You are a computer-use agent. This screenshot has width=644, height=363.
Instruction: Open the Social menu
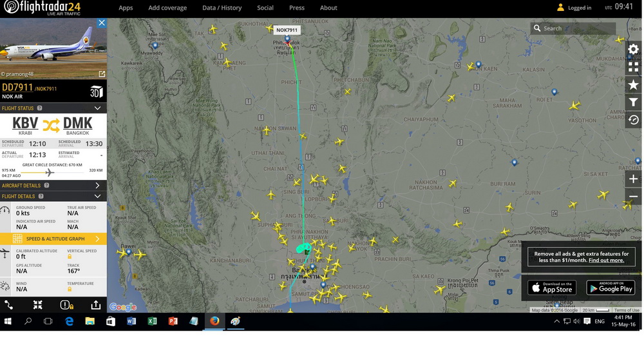tap(265, 8)
